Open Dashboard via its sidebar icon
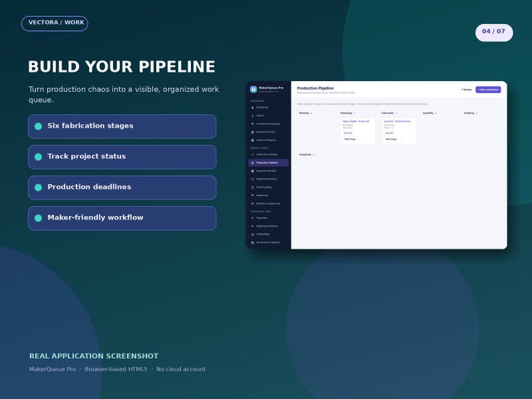 click(x=253, y=108)
